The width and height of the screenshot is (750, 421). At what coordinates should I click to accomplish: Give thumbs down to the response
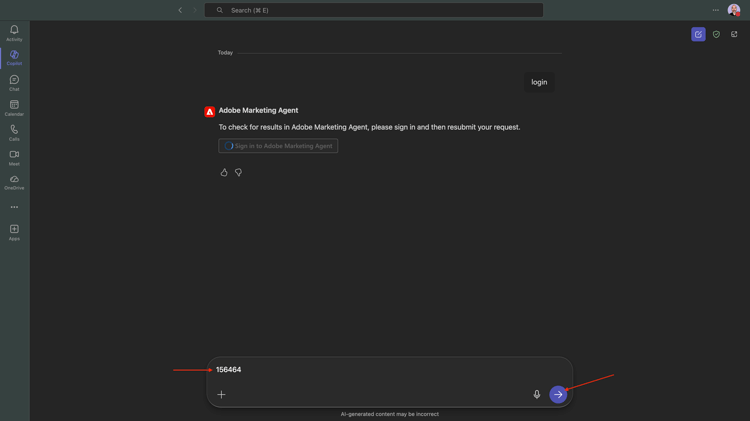tap(238, 172)
